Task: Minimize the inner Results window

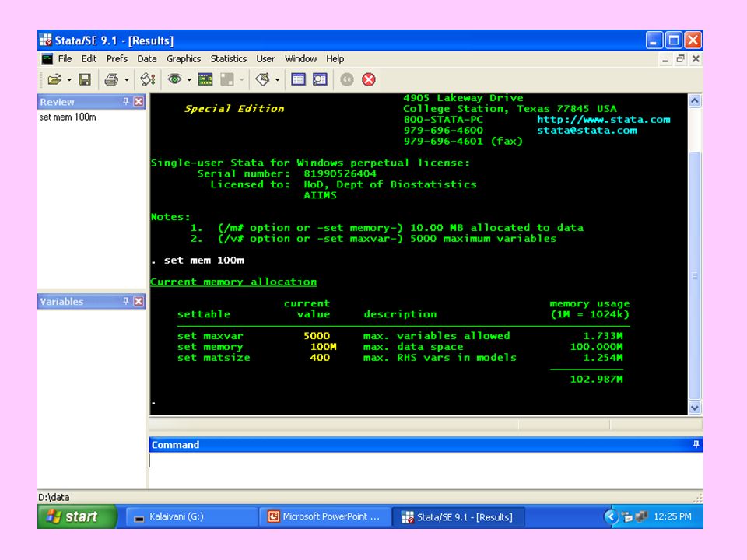Action: 665,59
